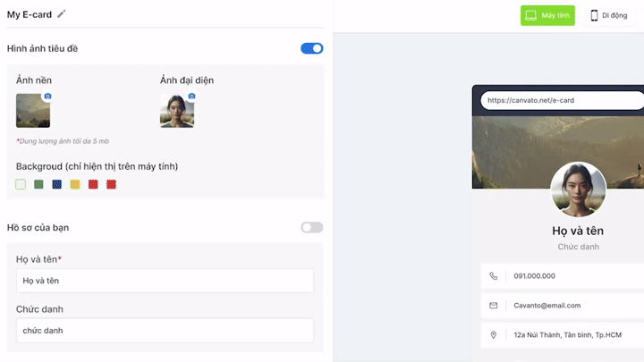644x362 pixels.
Task: Select the yellow background color swatch
Action: (75, 185)
